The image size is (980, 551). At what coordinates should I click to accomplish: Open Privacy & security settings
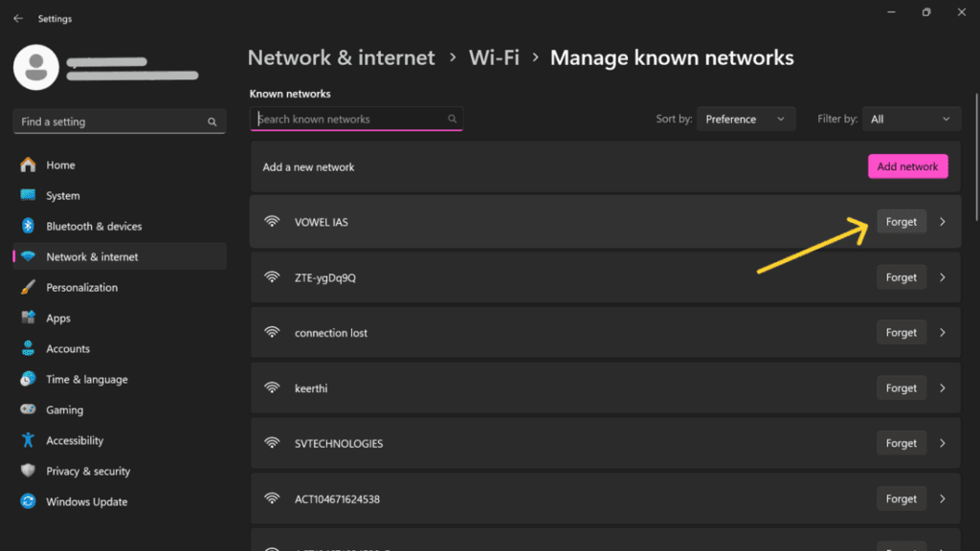point(87,472)
